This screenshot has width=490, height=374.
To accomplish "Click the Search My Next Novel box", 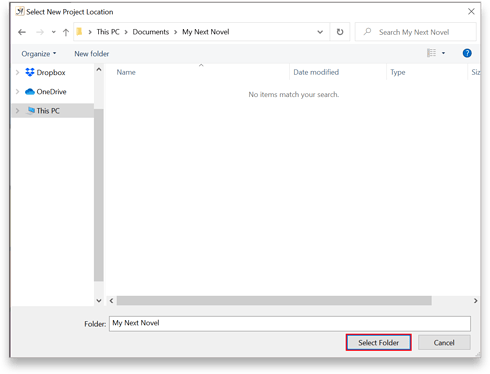I will click(416, 32).
